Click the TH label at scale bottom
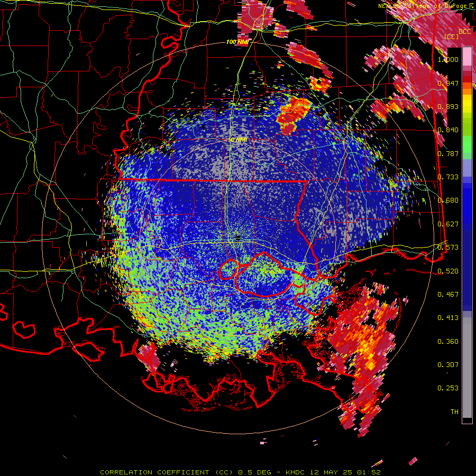The height and width of the screenshot is (476, 476). click(454, 412)
